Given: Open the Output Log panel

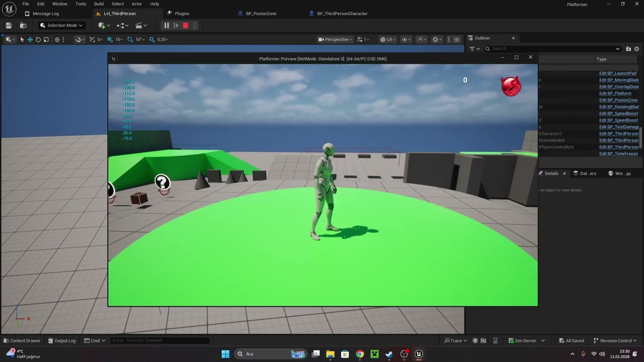Looking at the screenshot, I should point(61,340).
